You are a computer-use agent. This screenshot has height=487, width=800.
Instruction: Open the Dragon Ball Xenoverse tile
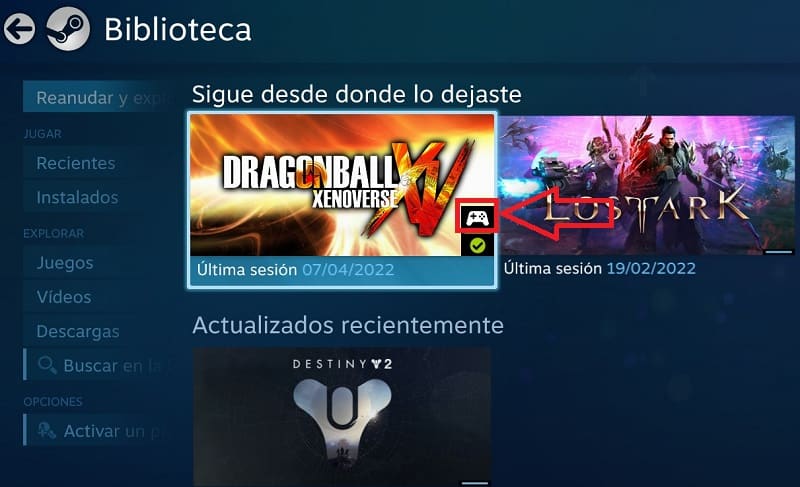[342, 200]
